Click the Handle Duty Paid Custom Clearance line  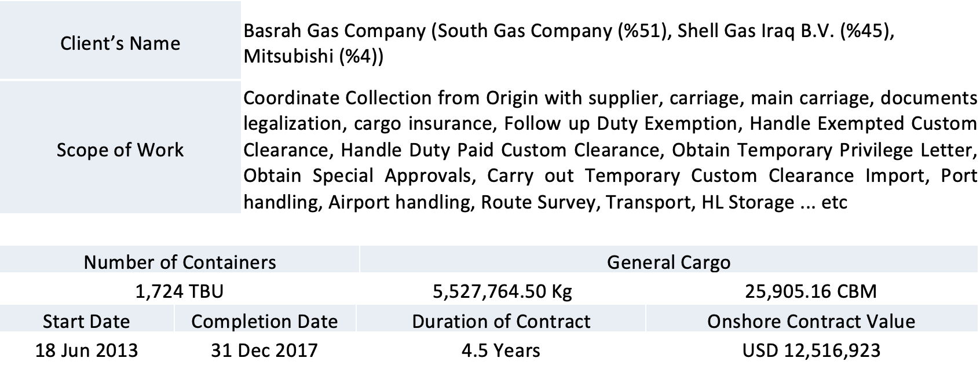tap(610, 149)
